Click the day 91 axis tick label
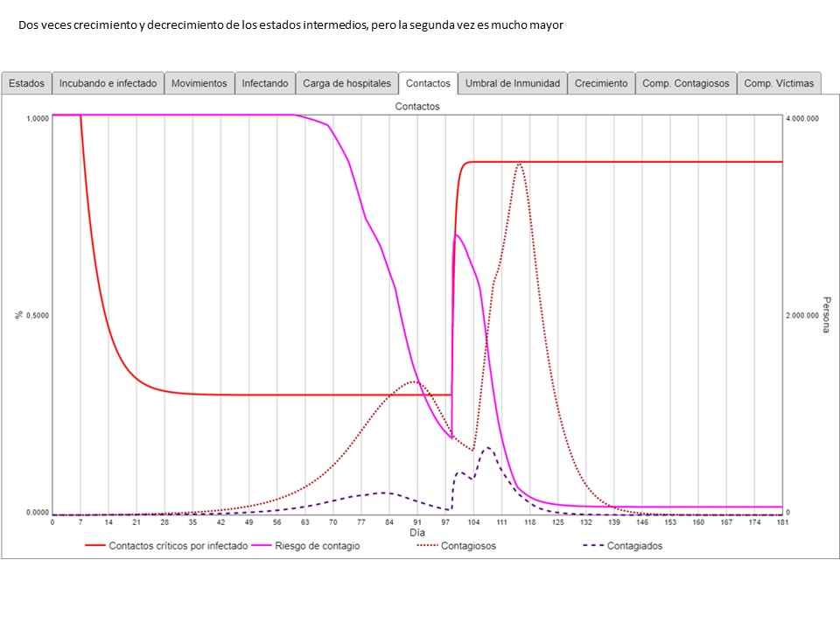The width and height of the screenshot is (840, 630). (x=417, y=521)
